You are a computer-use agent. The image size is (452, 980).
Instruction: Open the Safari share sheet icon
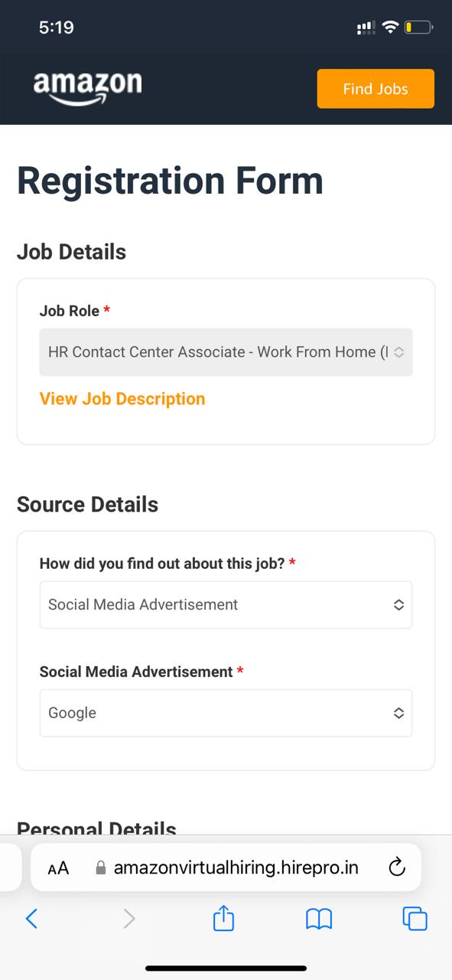pos(223,917)
